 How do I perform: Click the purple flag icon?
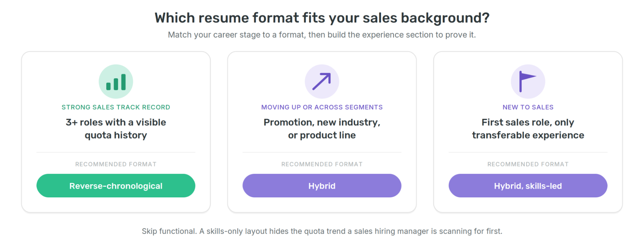point(528,81)
